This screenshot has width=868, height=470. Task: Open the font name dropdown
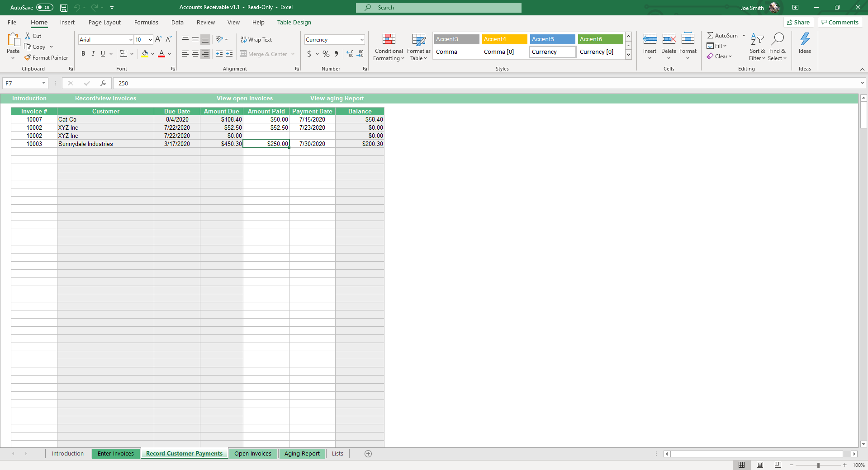click(131, 40)
